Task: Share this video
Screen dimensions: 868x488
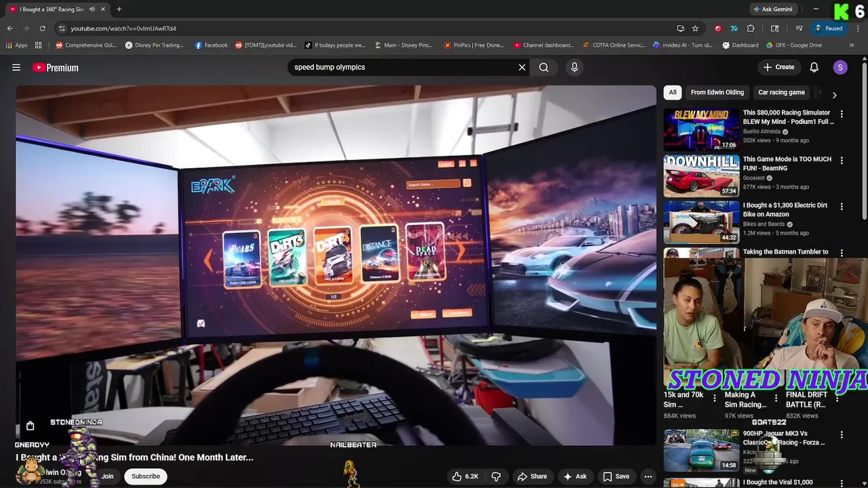Action: 531,476
